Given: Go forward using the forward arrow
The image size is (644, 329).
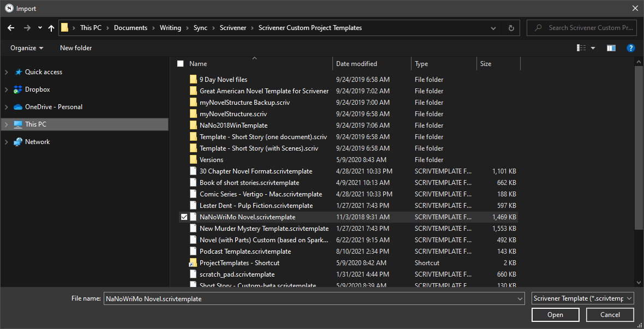Looking at the screenshot, I should (x=27, y=28).
